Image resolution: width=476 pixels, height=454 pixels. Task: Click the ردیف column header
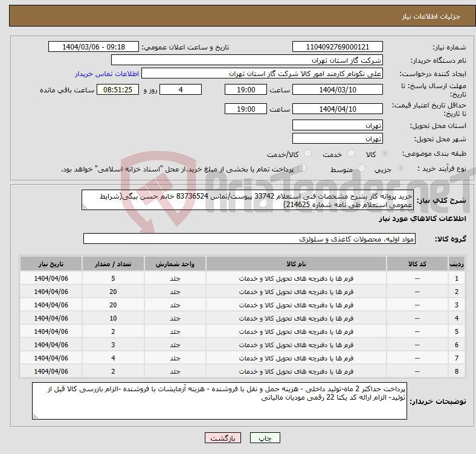pyautogui.click(x=457, y=264)
